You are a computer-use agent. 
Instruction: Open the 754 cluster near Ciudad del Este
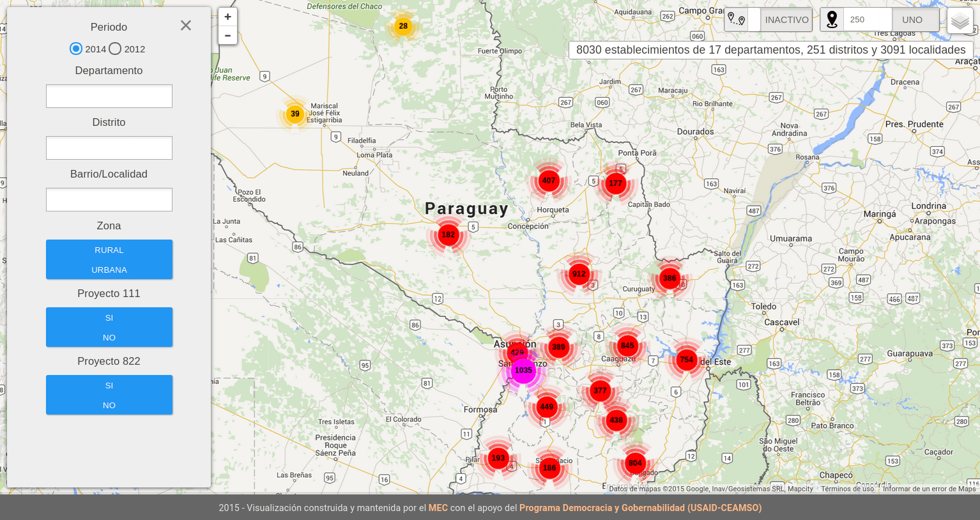[687, 360]
